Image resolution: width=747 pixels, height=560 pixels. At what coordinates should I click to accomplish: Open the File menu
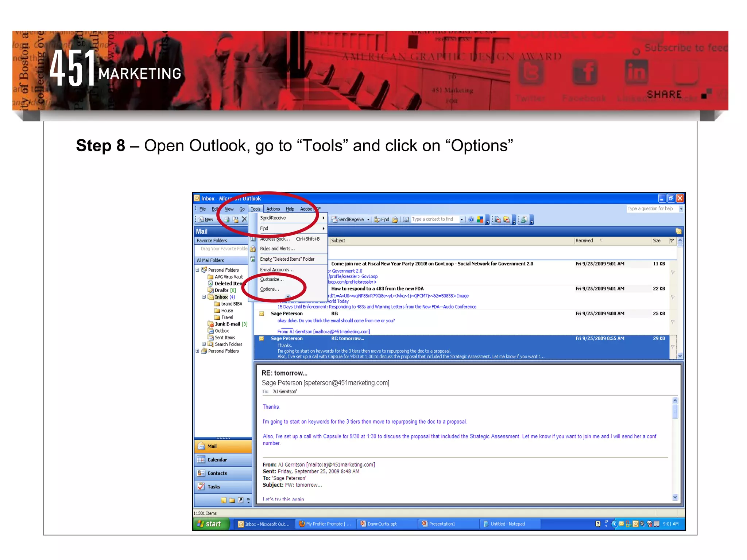pyautogui.click(x=202, y=209)
